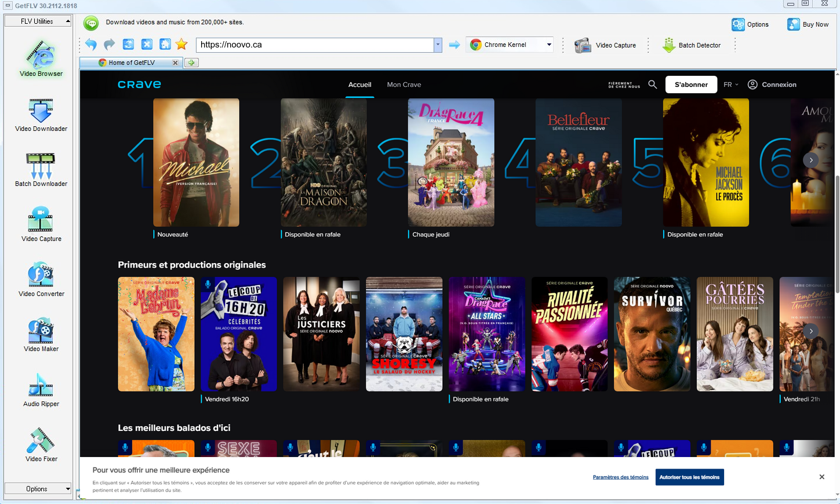
Task: Select the Accueil navigation tab
Action: coord(360,85)
